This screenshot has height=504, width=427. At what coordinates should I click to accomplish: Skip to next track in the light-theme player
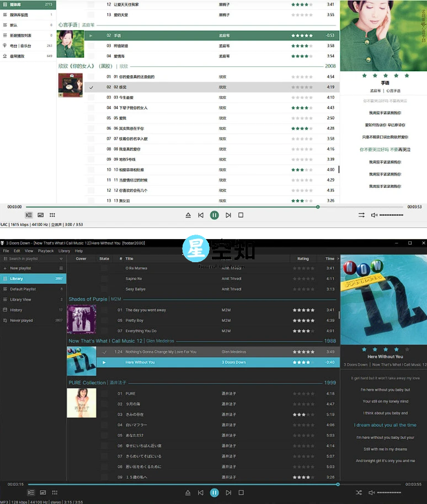click(x=228, y=215)
